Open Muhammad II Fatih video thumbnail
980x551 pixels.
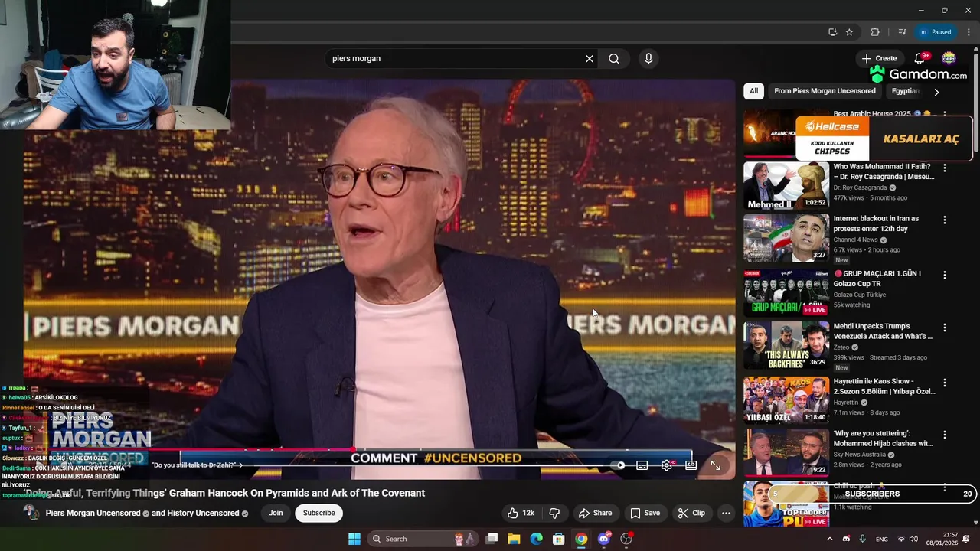click(x=786, y=186)
